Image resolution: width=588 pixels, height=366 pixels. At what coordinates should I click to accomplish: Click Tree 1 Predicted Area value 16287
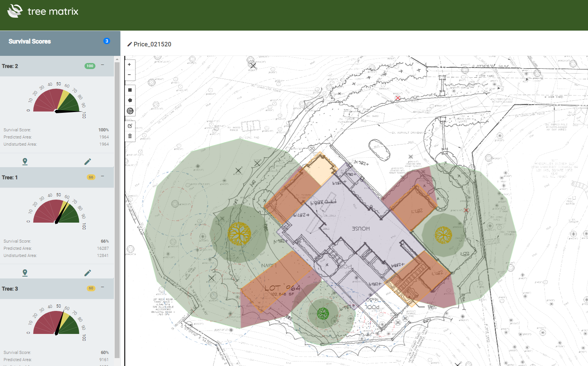(103, 248)
